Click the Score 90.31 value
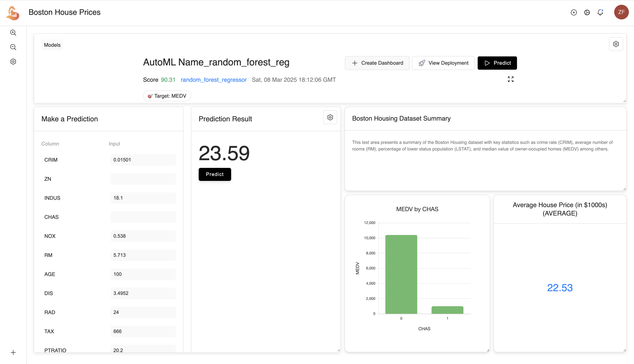Screen dimensions: 634x364 pyautogui.click(x=168, y=80)
